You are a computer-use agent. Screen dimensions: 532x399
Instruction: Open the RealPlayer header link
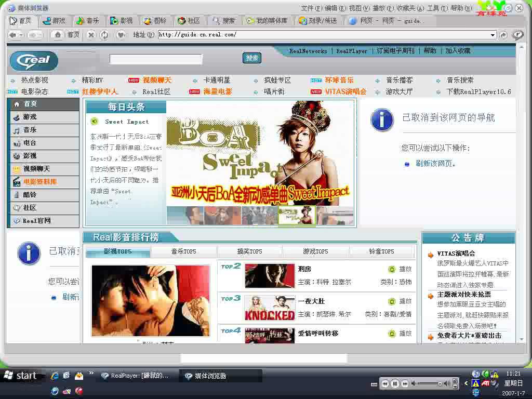(352, 51)
